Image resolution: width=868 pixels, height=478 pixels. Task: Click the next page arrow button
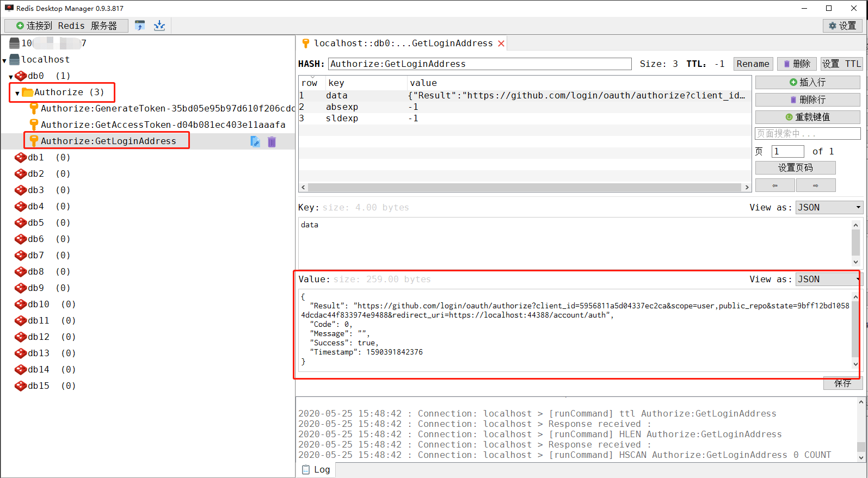(x=815, y=185)
